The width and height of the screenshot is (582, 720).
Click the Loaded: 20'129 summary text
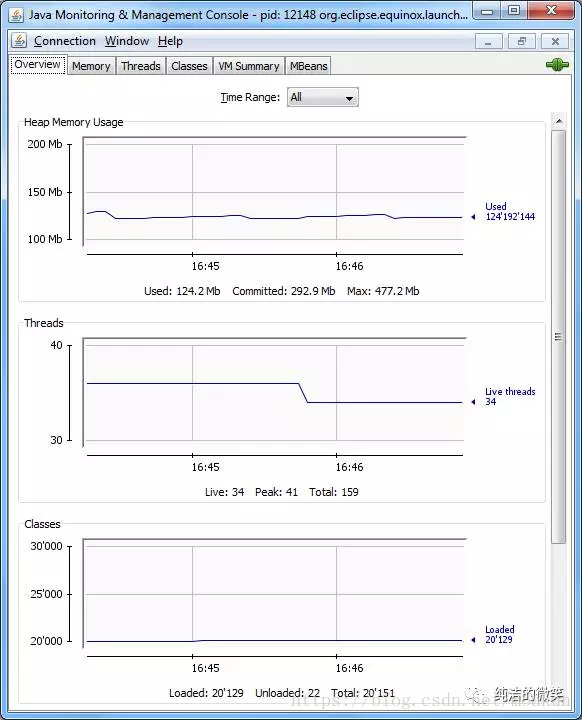coord(206,693)
